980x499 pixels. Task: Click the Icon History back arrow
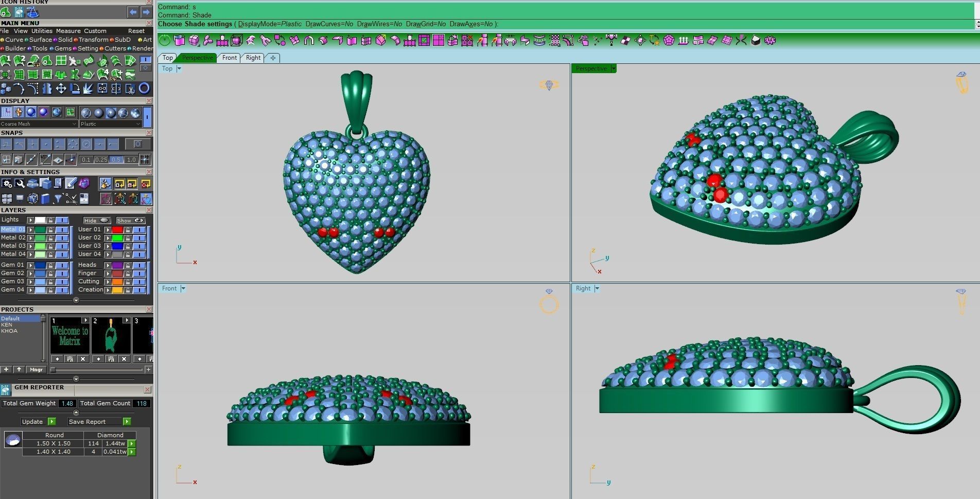tap(133, 12)
